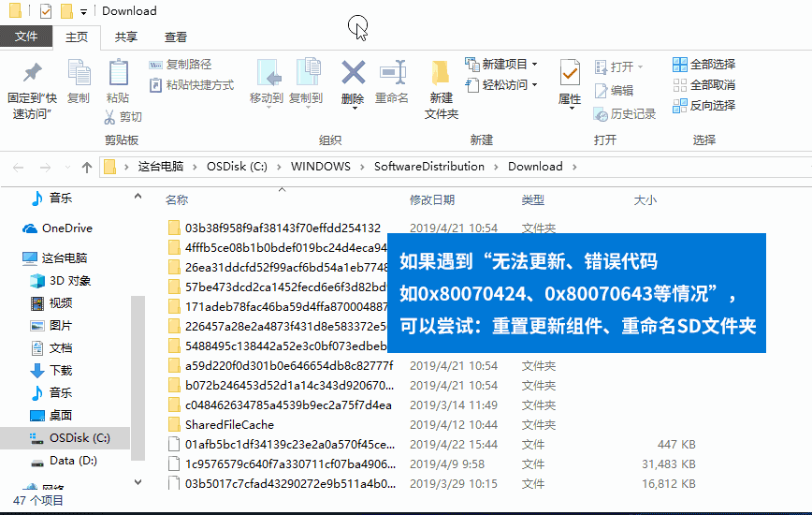812x515 pixels.
Task: Open the View ribbon tab
Action: click(176, 37)
